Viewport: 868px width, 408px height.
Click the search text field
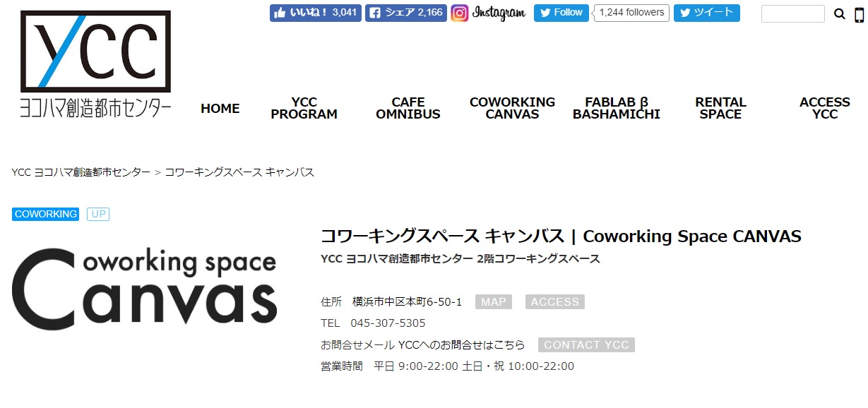pyautogui.click(x=792, y=14)
